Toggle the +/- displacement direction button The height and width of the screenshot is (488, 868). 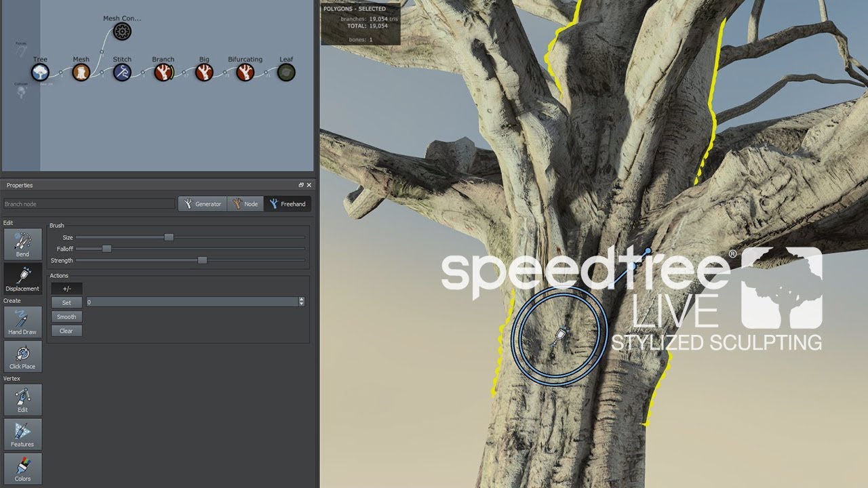tap(66, 289)
